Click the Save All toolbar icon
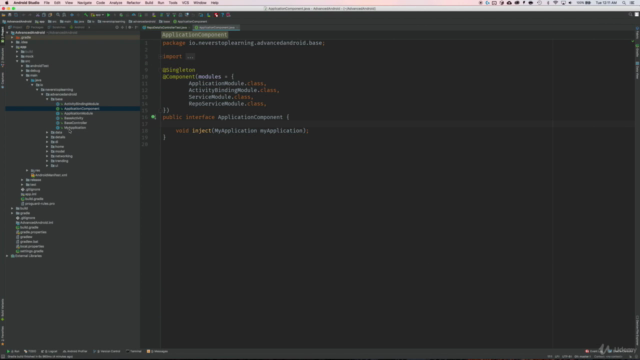 tap(10, 15)
